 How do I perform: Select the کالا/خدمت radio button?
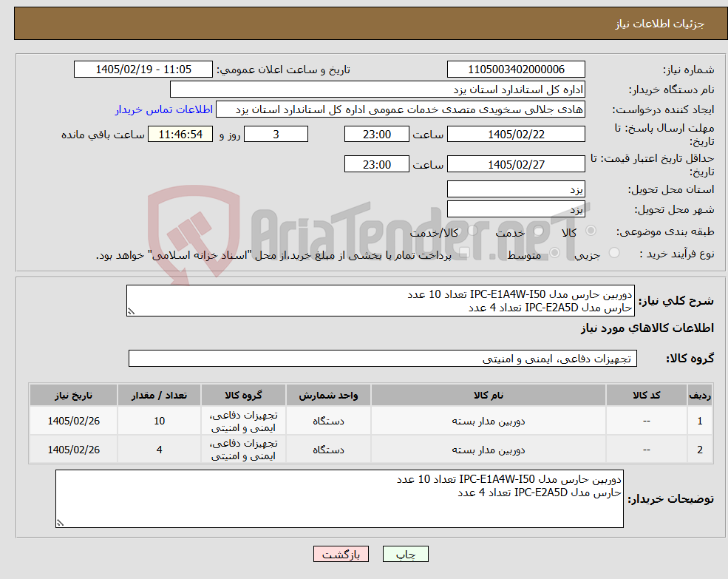473,231
